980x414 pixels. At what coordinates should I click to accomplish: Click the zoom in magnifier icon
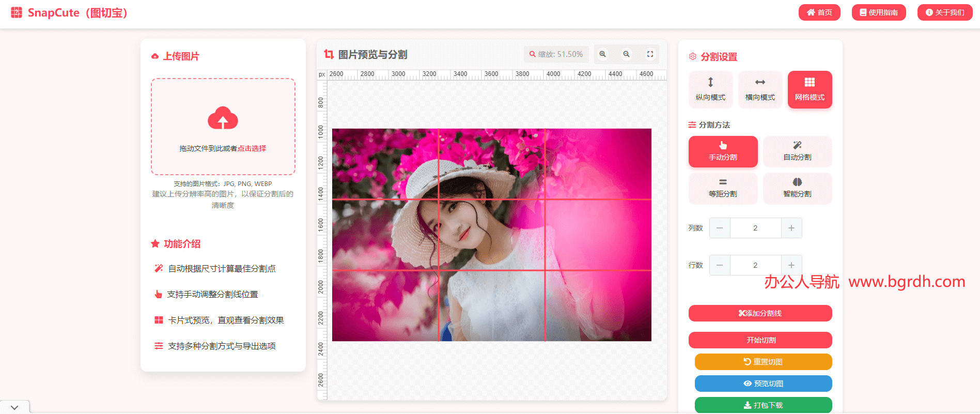click(602, 54)
